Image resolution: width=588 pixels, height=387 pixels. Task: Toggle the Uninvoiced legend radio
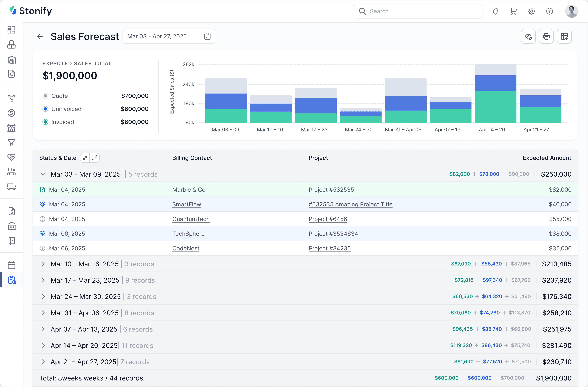(x=45, y=109)
